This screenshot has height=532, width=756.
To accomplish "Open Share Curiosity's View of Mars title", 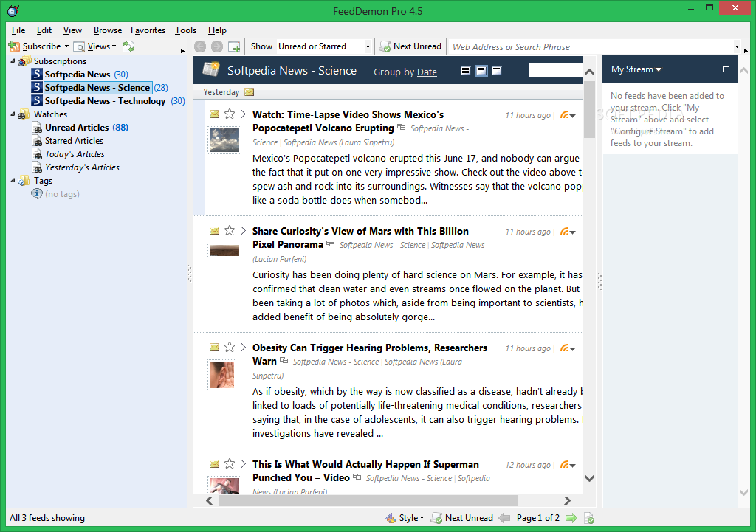I will pyautogui.click(x=362, y=238).
